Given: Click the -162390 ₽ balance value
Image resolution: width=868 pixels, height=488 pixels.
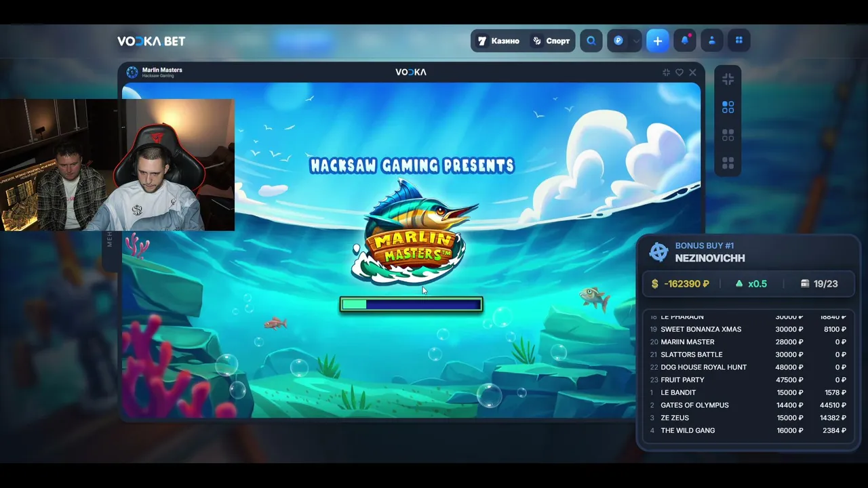Looking at the screenshot, I should pyautogui.click(x=686, y=284).
